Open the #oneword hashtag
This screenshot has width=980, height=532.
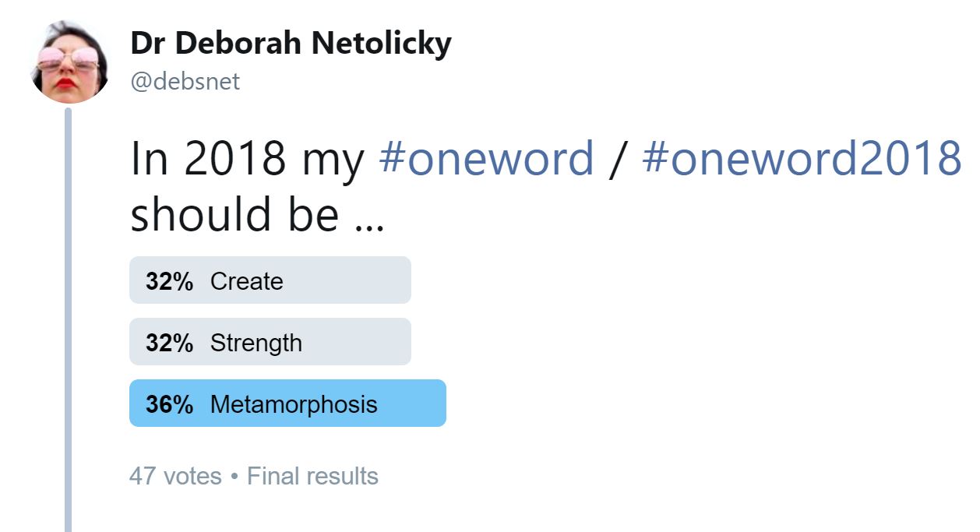coord(486,158)
